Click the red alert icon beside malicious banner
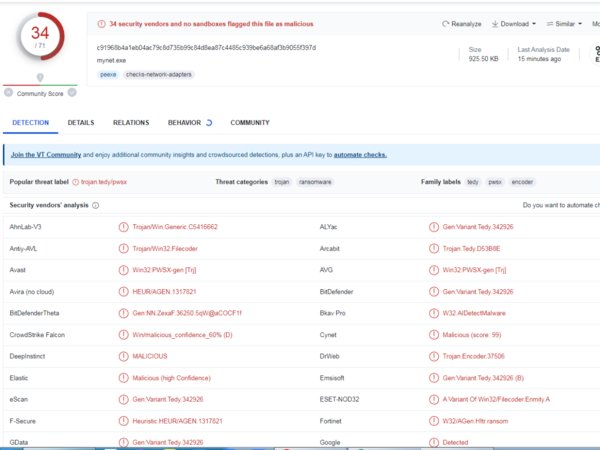 (x=101, y=23)
